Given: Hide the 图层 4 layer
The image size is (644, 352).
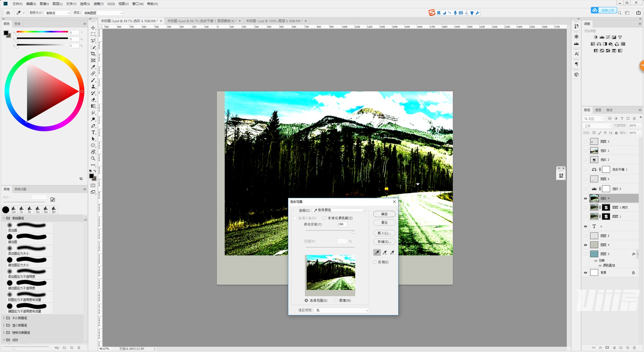Looking at the screenshot, I should click(586, 245).
